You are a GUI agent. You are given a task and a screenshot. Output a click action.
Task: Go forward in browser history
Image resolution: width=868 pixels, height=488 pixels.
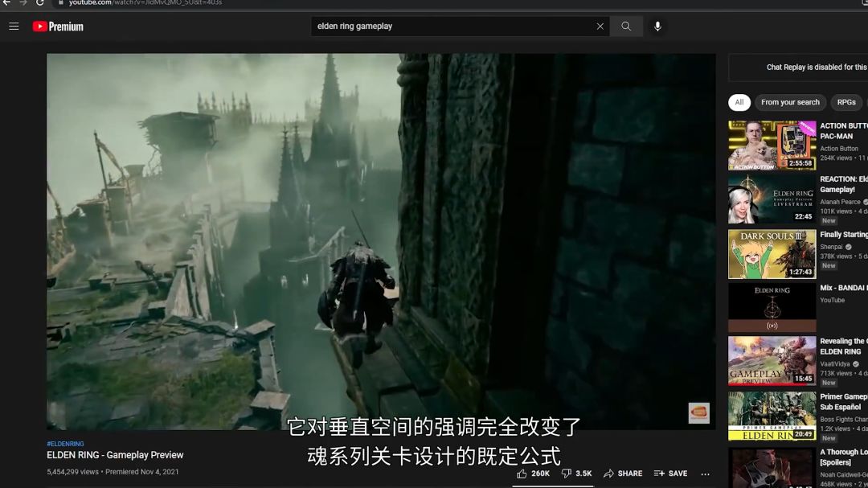[23, 2]
